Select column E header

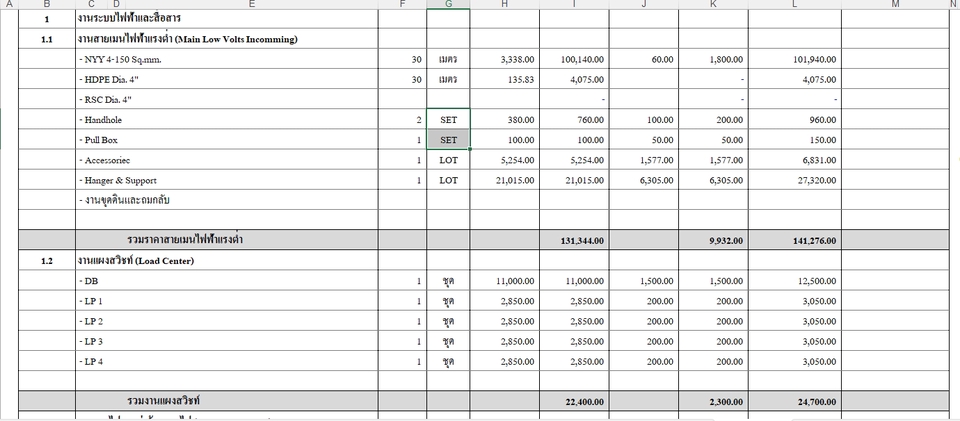[x=251, y=4]
